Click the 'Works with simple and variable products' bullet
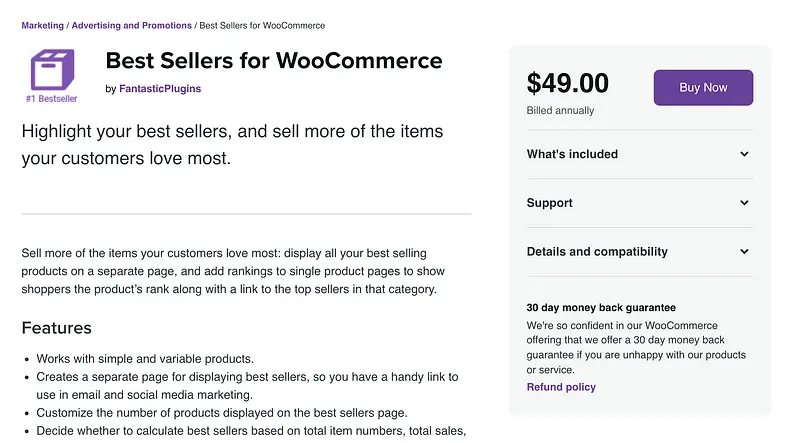The height and width of the screenshot is (443, 800). coord(145,358)
